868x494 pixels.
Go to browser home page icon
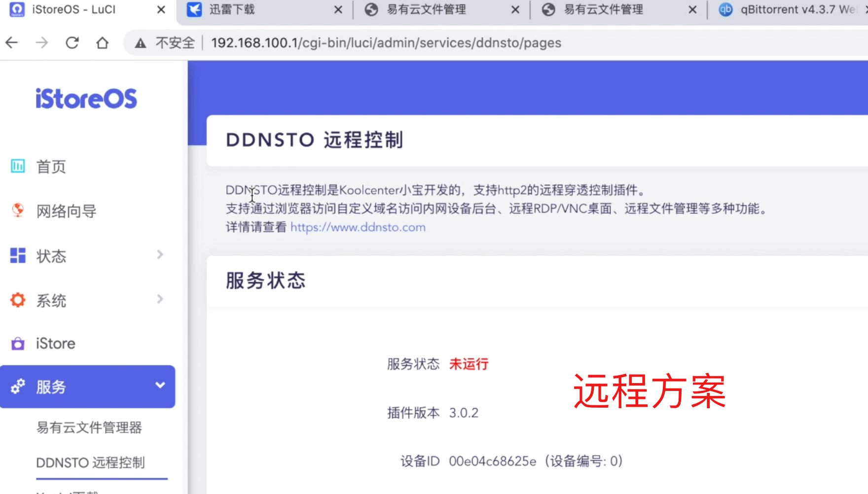tap(102, 43)
